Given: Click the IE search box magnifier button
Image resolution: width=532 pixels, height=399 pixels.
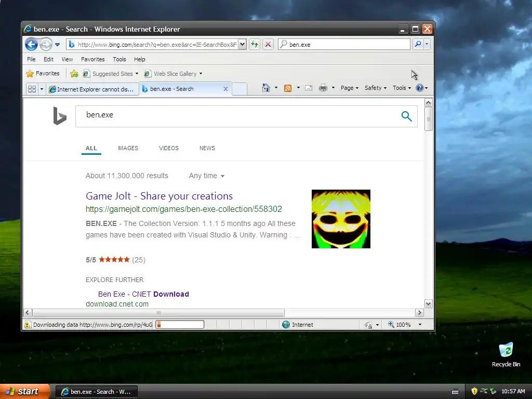Looking at the screenshot, I should 418,44.
